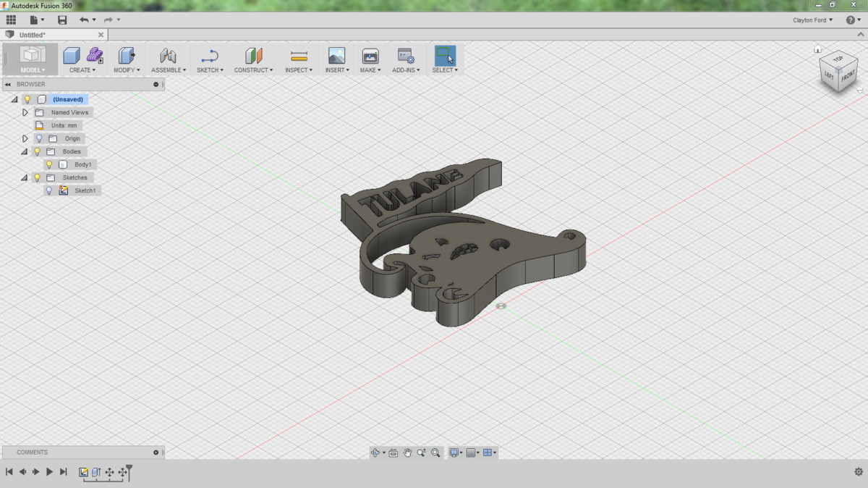Click the Add-Ins scripts icon
868x488 pixels.
(406, 56)
